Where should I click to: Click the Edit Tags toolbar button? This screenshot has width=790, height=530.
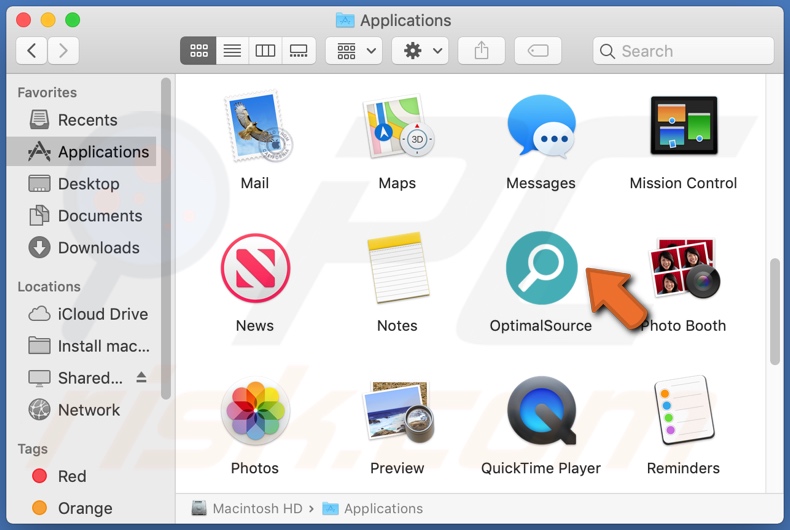click(538, 50)
